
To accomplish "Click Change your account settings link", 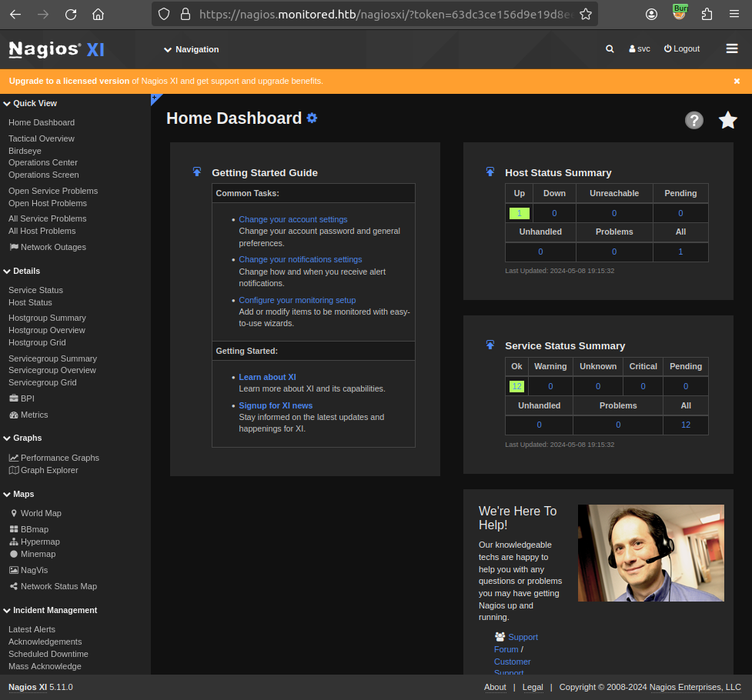I will pos(292,219).
